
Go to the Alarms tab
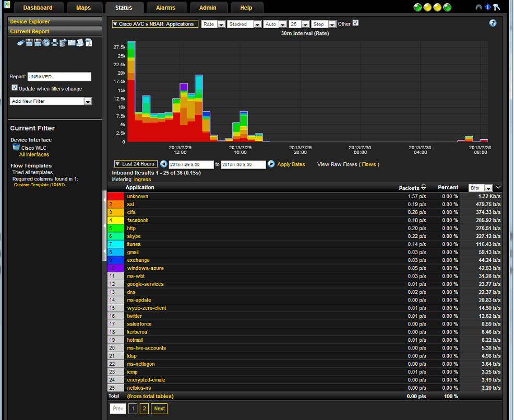point(165,7)
